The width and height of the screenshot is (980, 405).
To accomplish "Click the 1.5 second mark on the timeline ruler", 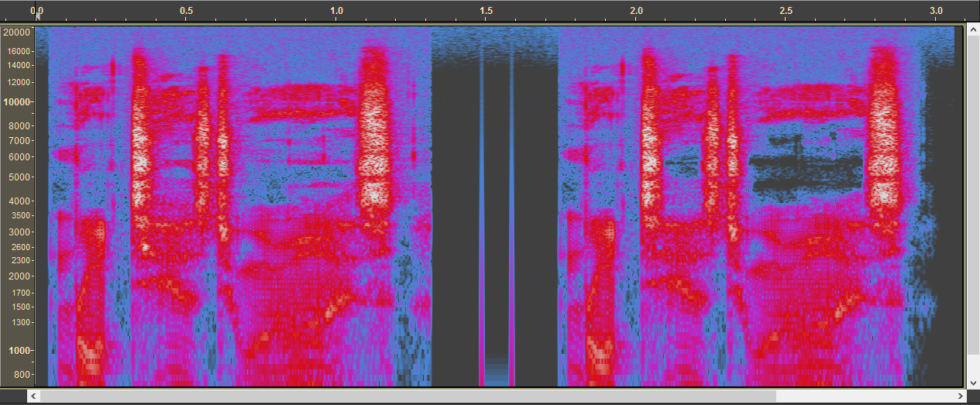I will (x=486, y=11).
